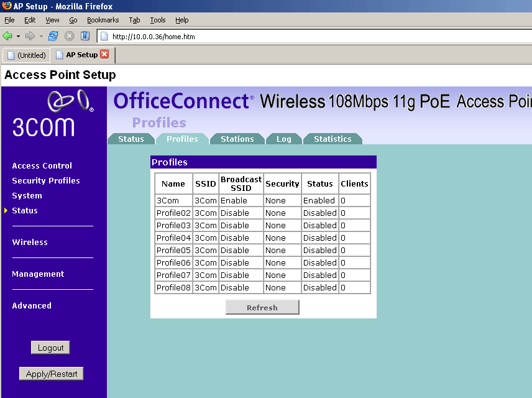Click the 'Disabled' status cell for Profile08

point(320,288)
